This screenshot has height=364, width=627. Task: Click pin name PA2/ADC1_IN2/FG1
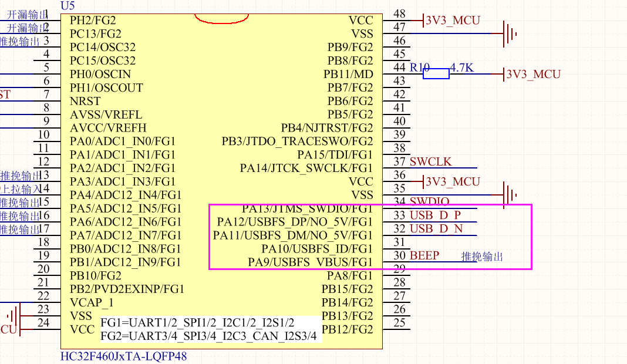pos(123,168)
